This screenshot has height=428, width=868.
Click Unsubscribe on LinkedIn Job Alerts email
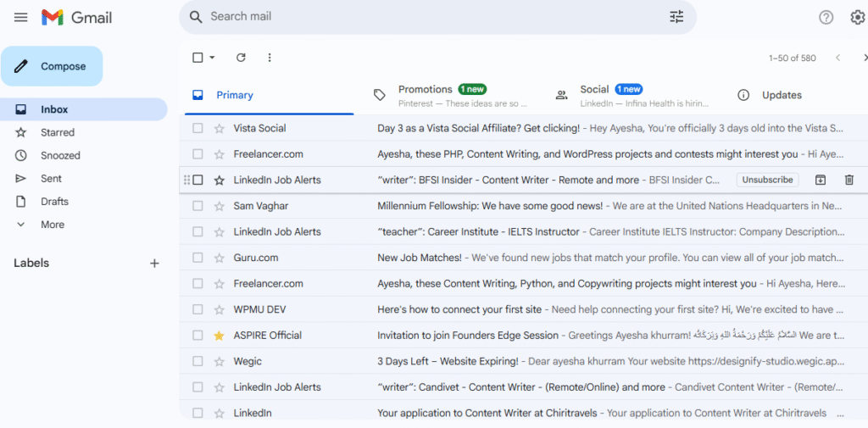click(x=768, y=180)
